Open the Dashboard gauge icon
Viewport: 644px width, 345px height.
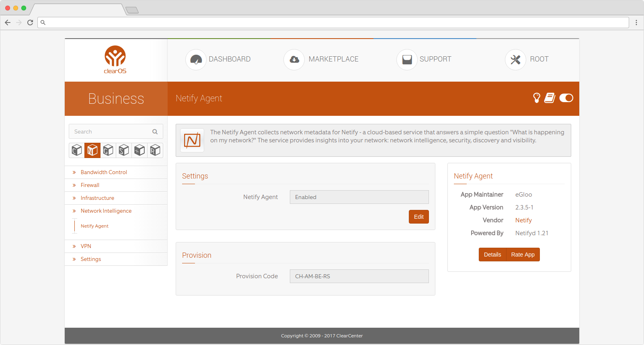[x=196, y=60]
